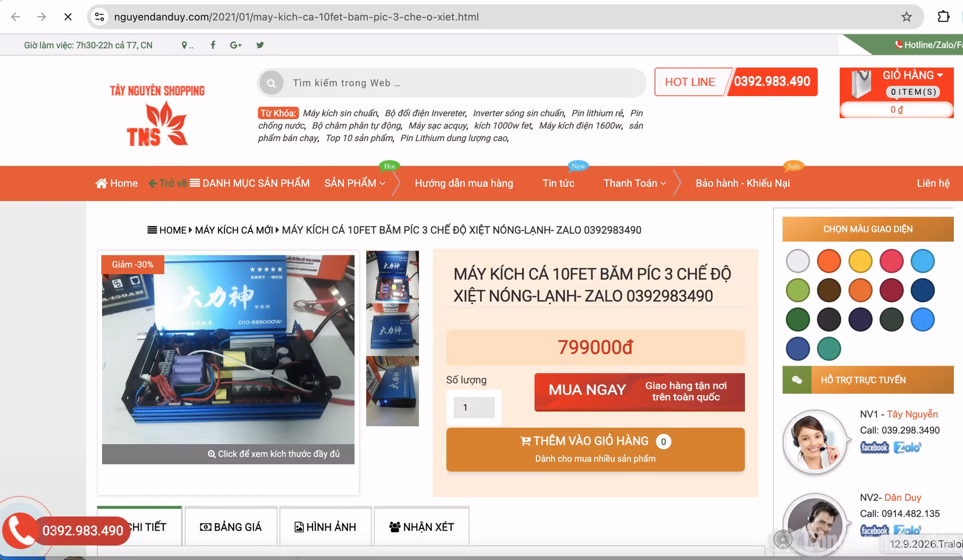Go to the Liên hệ menu item
963x560 pixels.
[933, 183]
